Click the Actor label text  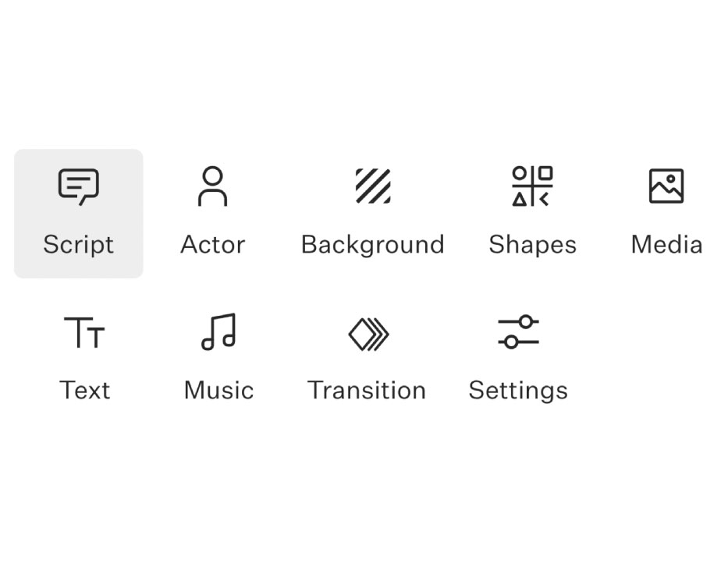211,244
